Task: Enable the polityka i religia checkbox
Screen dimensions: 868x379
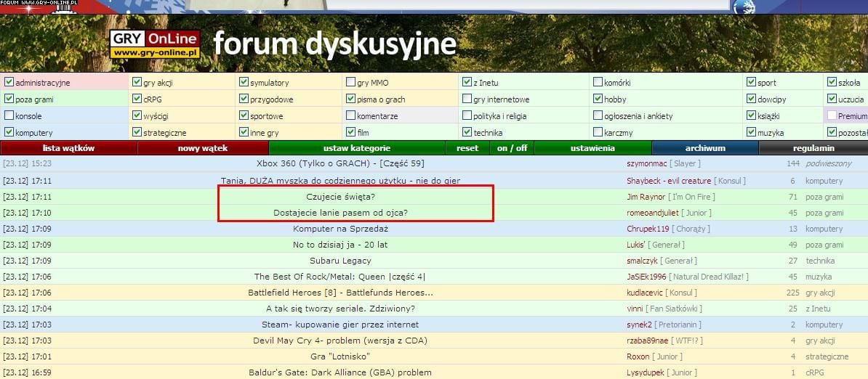Action: coord(467,116)
